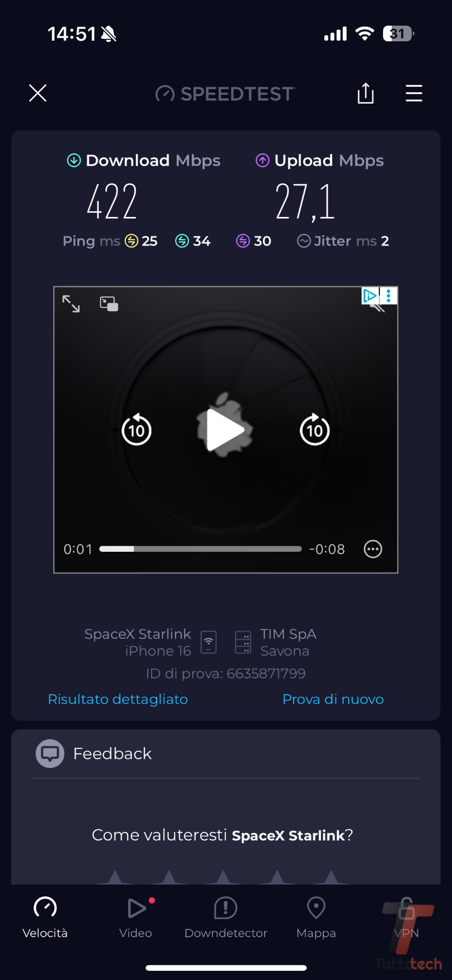This screenshot has height=980, width=452.
Task: Select the Velocità tab
Action: [45, 918]
